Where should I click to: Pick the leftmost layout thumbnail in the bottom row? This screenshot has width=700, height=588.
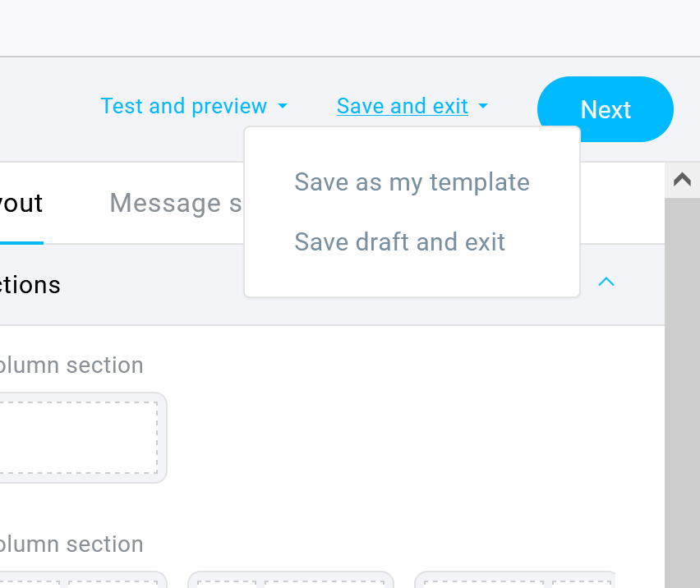point(82,580)
